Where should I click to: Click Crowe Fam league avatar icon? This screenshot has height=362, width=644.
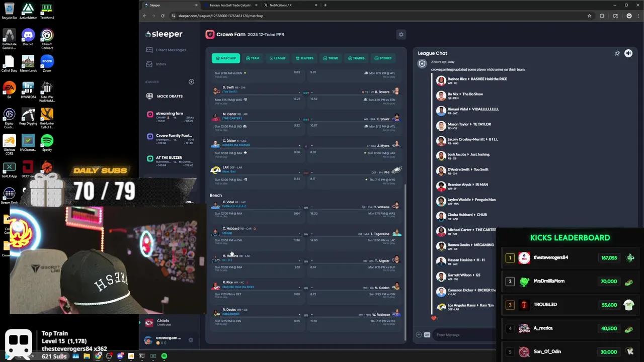210,34
